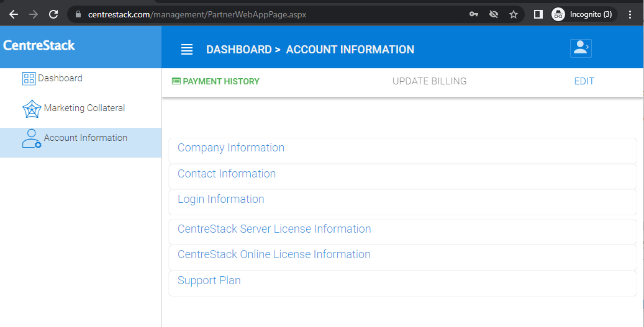Click the browser forward arrow
Image resolution: width=644 pixels, height=327 pixels.
[x=34, y=14]
